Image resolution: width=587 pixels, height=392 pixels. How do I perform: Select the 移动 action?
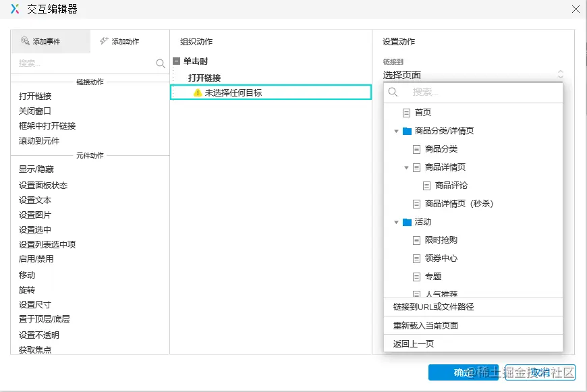27,275
